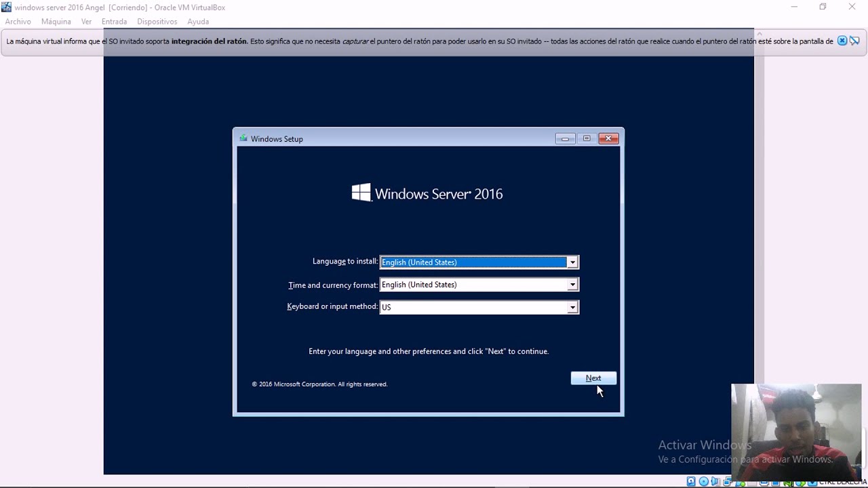
Task: Click the audio status icon in VirtualBox
Action: coord(715,481)
